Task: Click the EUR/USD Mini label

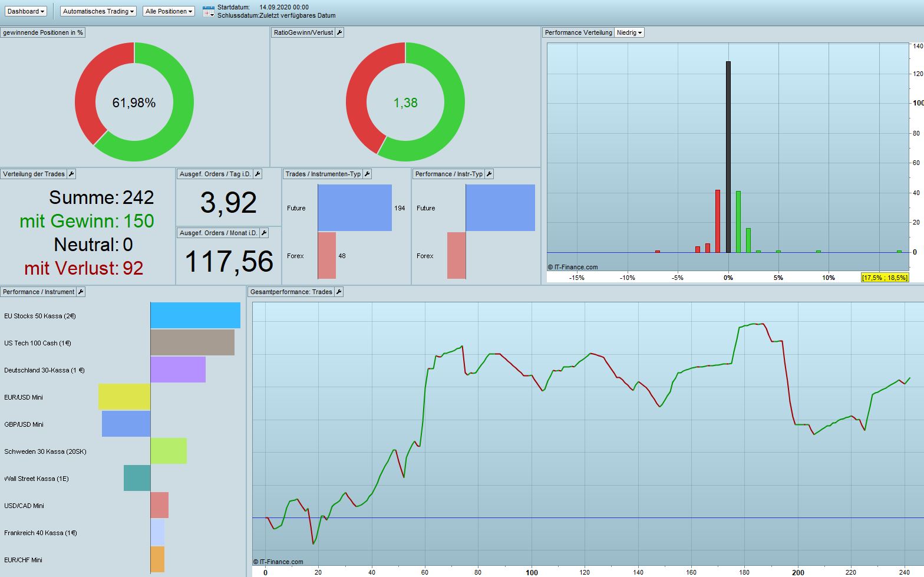Action: 24,397
